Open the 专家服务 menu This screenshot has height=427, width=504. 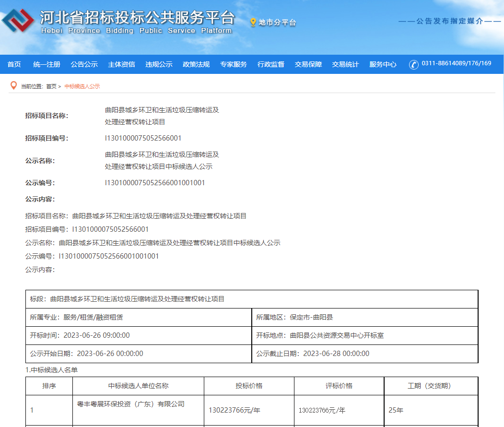click(x=234, y=64)
